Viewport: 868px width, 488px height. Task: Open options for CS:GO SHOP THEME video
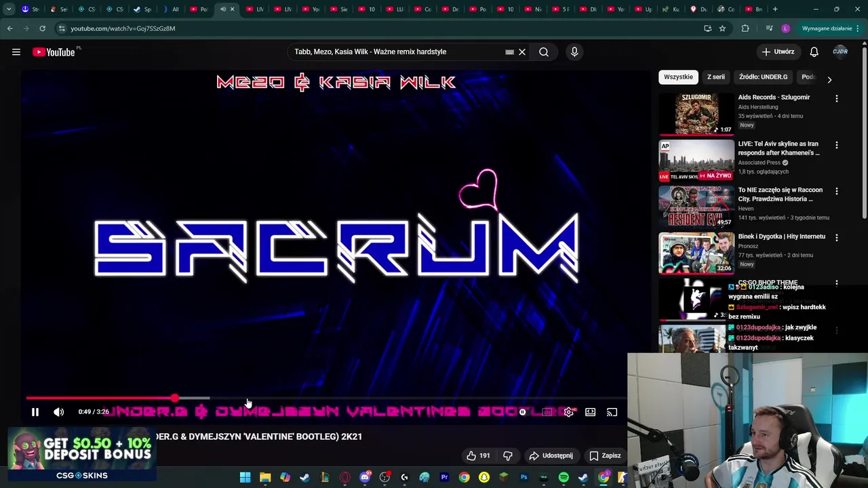[x=837, y=283]
